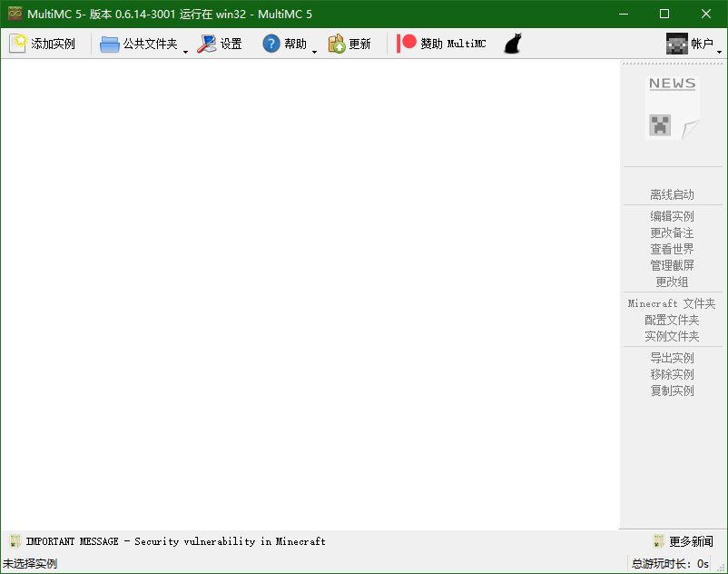Select 更改备注 in side panel
The width and height of the screenshot is (728, 574).
(672, 233)
